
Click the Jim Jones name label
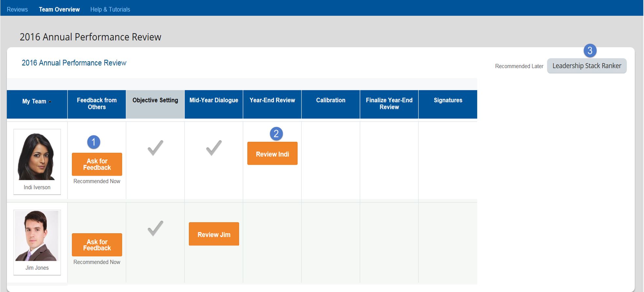click(37, 268)
